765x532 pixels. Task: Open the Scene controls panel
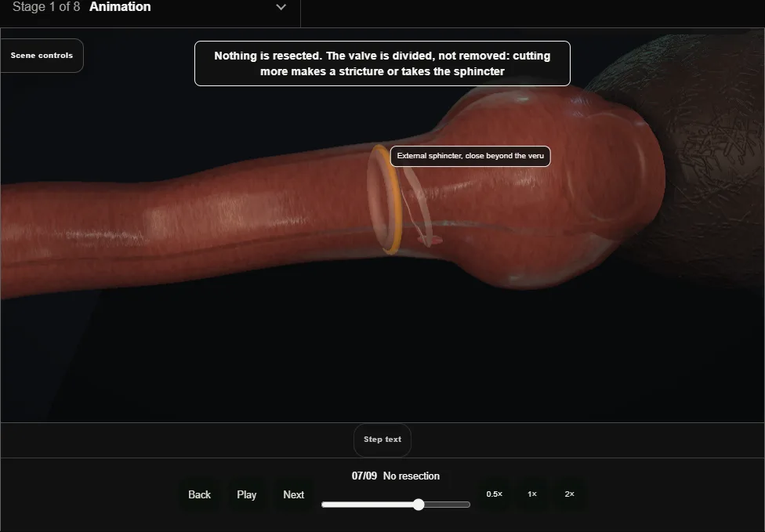point(42,56)
